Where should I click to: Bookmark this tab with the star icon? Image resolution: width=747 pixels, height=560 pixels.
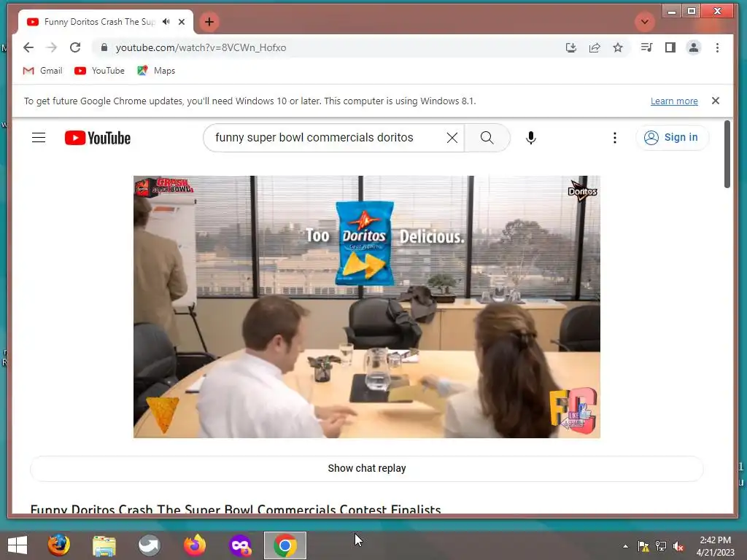pyautogui.click(x=618, y=47)
